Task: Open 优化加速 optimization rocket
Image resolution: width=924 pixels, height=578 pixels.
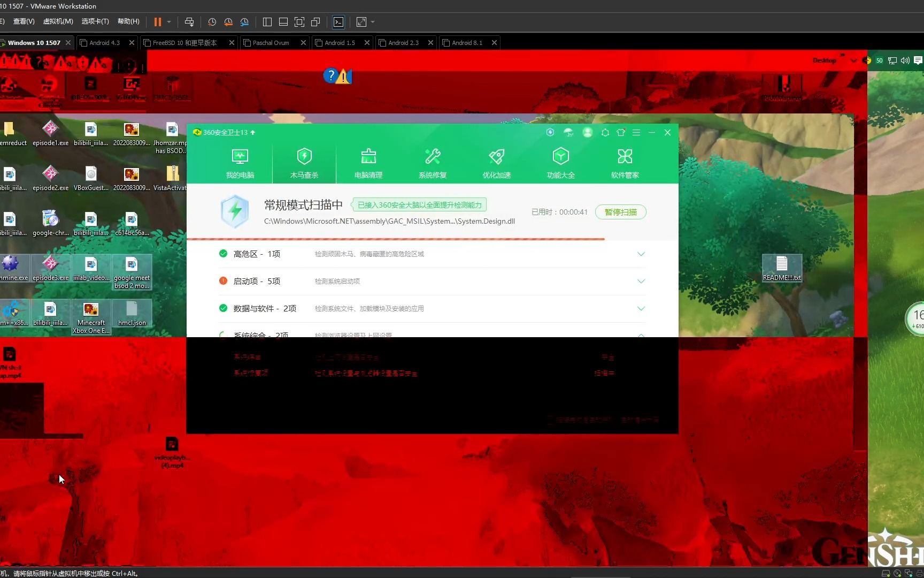Action: point(497,163)
